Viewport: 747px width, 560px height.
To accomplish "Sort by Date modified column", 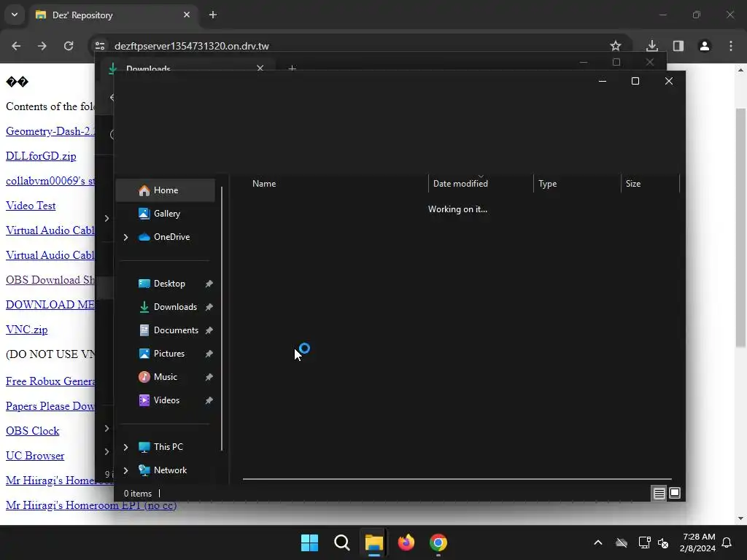I will point(460,184).
